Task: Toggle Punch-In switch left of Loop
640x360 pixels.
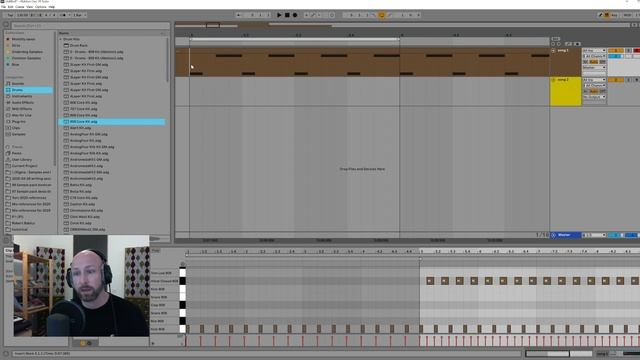Action: point(374,15)
